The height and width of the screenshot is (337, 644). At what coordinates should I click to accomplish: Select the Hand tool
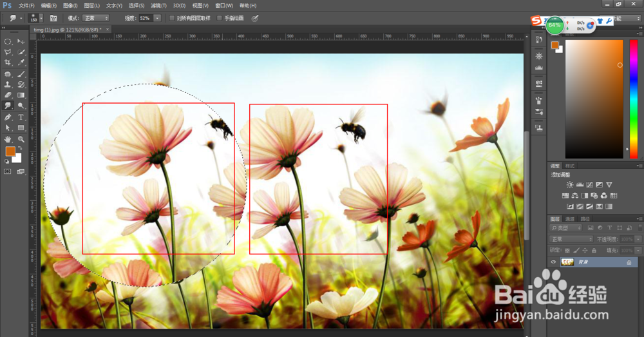point(7,139)
